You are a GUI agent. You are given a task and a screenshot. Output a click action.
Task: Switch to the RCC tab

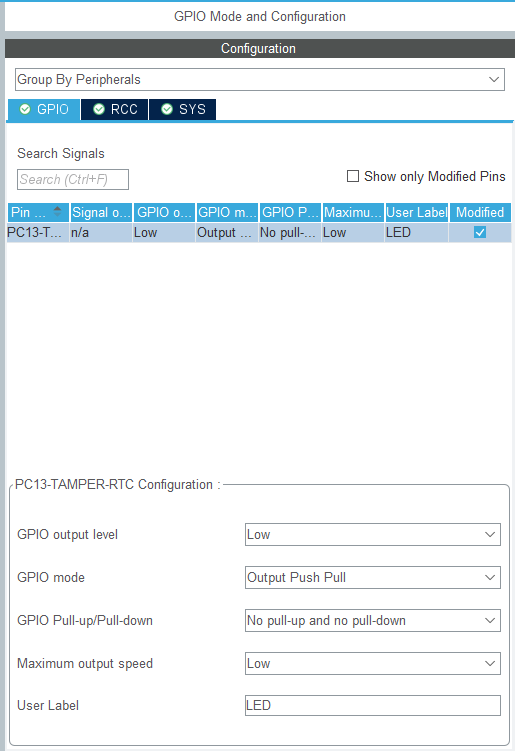pyautogui.click(x=115, y=110)
